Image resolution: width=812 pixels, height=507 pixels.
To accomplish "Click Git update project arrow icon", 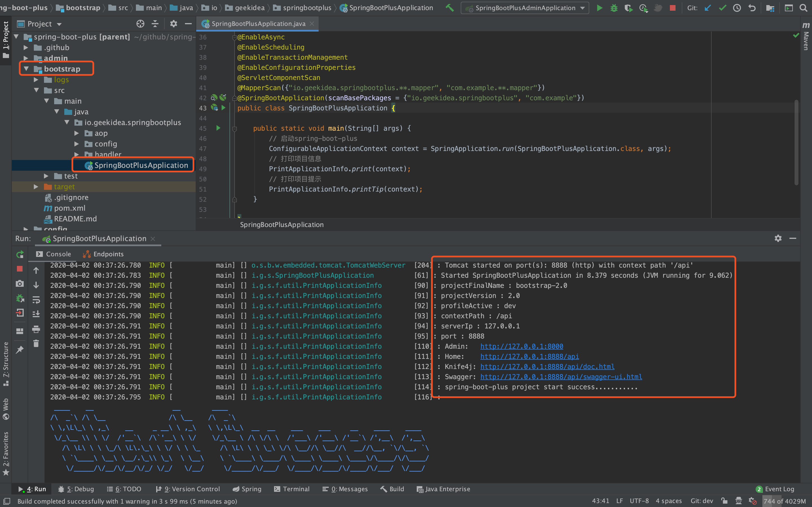I will (x=707, y=8).
